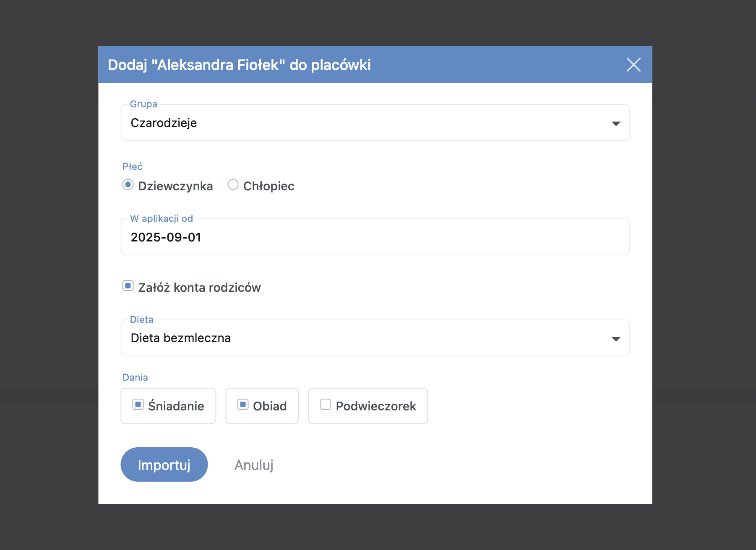Uncheck the Obiad meal checkbox
The width and height of the screenshot is (756, 550).
click(243, 405)
